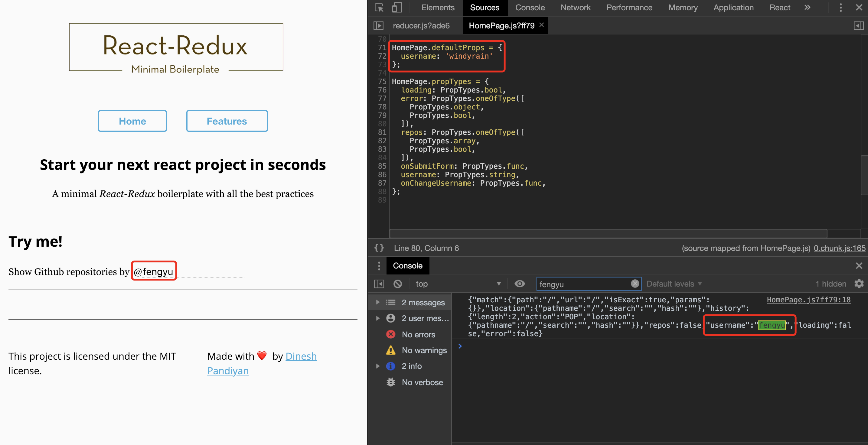The width and height of the screenshot is (868, 445).
Task: Click the live expression eye icon
Action: tap(520, 284)
